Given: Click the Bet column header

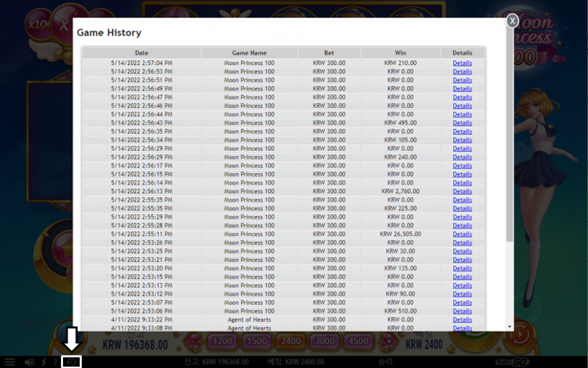Looking at the screenshot, I should point(329,53).
